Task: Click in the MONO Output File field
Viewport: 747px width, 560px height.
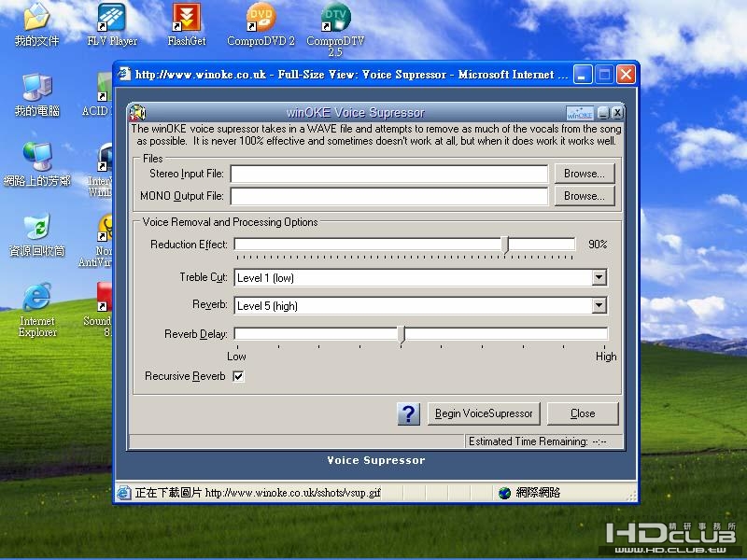Action: 389,196
